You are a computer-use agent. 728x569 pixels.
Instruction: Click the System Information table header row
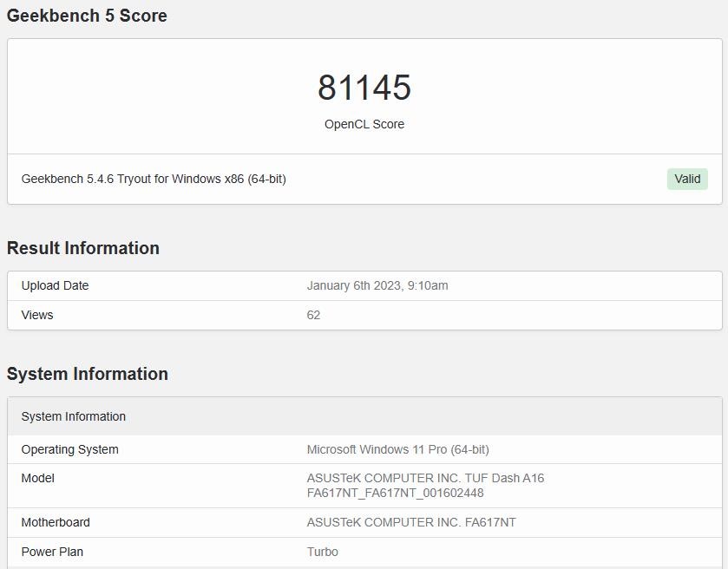coord(364,416)
